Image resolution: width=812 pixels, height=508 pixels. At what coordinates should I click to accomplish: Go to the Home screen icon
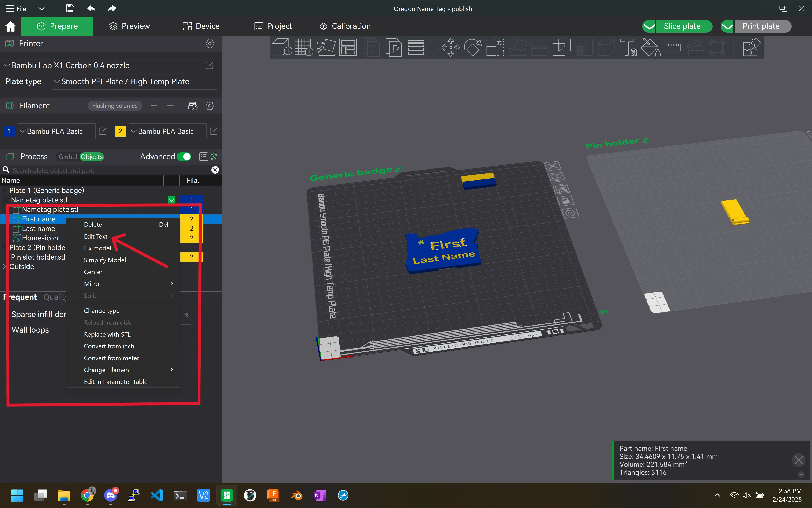[10, 26]
